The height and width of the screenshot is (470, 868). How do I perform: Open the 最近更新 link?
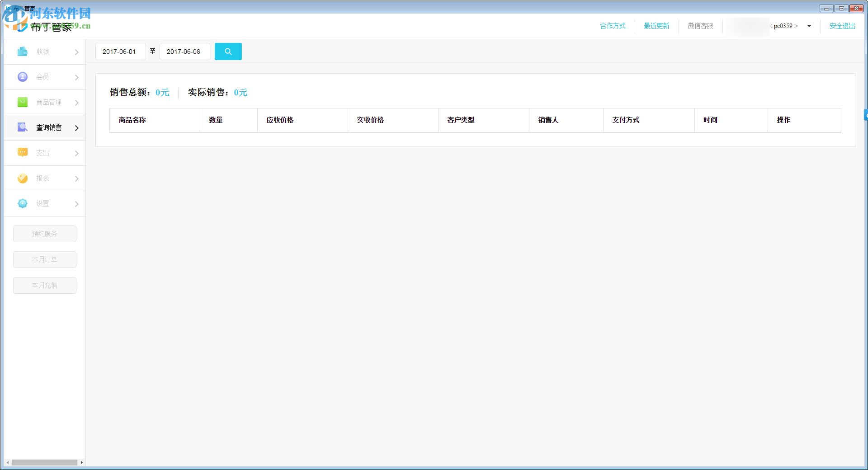pos(656,26)
